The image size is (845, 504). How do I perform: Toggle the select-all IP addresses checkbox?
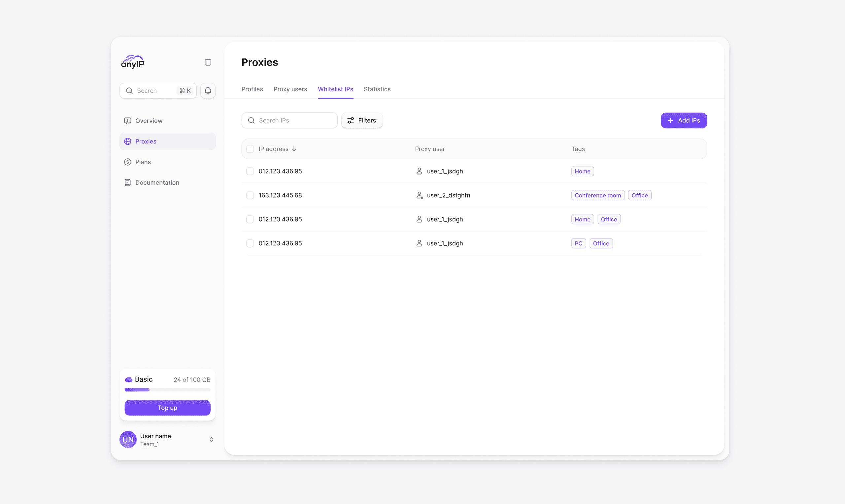coord(250,149)
